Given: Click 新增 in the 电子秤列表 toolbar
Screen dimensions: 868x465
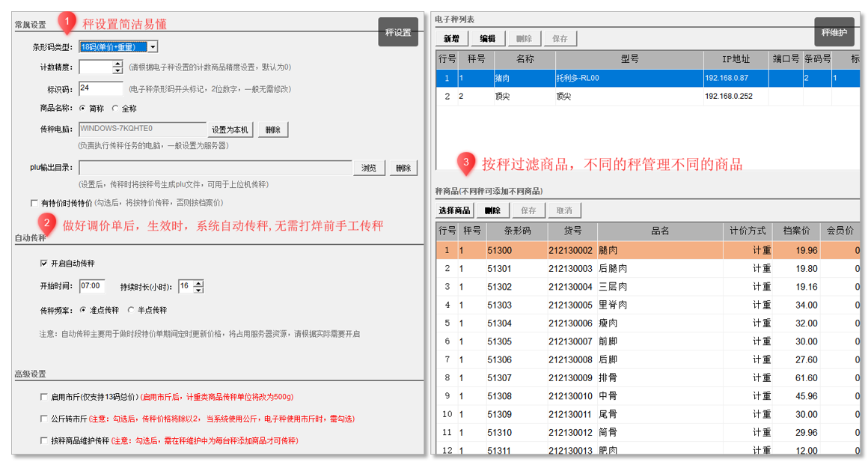Looking at the screenshot, I should (x=452, y=38).
